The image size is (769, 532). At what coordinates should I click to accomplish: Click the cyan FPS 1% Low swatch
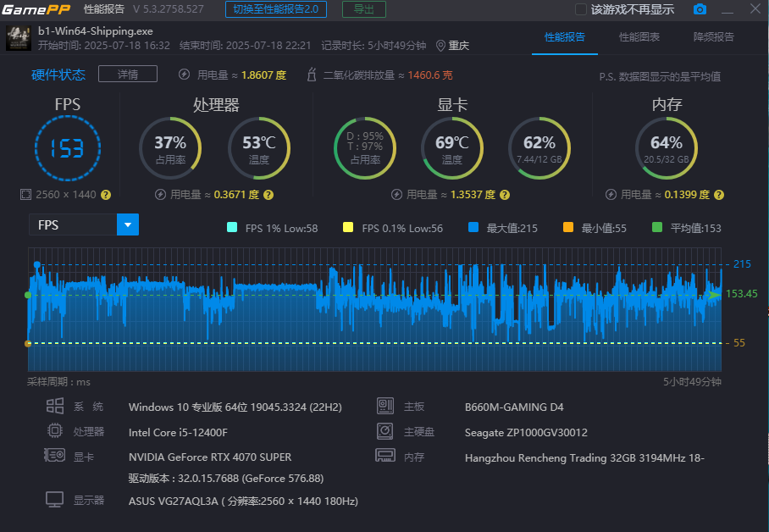232,227
